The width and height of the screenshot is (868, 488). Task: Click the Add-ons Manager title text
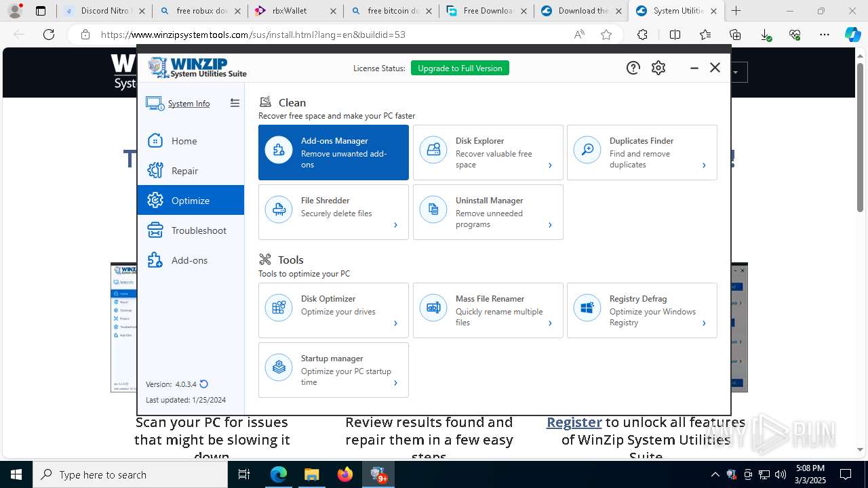[334, 141]
